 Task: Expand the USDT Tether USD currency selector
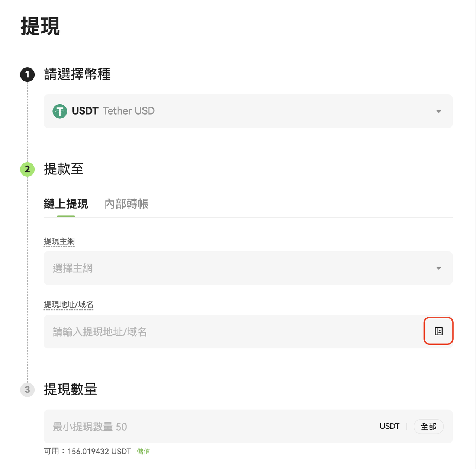click(248, 111)
